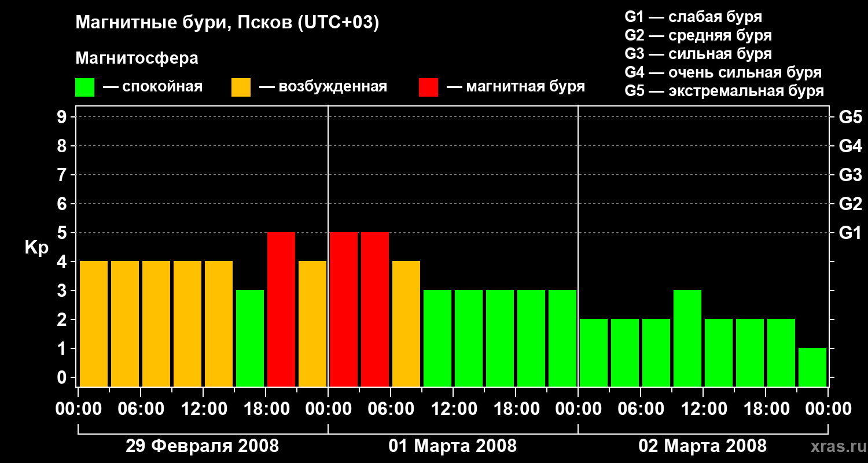Click the first orange bar on 29 February
The image size is (868, 463).
point(94,324)
